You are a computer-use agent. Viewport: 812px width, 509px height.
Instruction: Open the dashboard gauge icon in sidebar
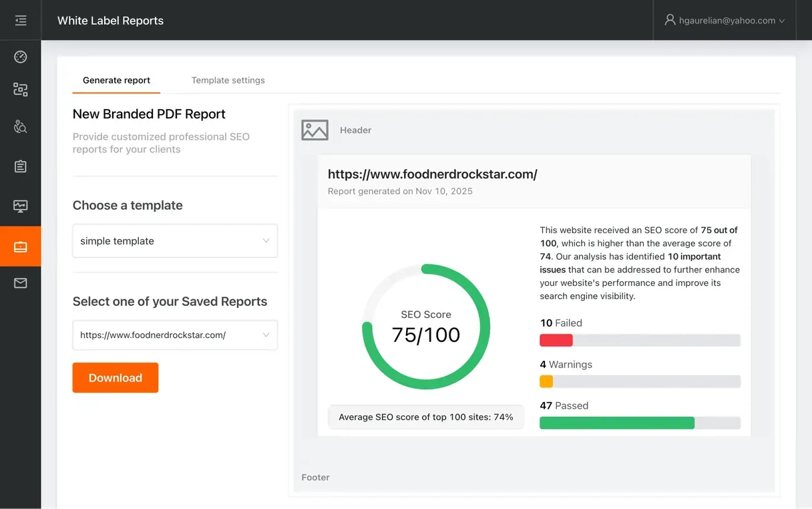point(21,57)
